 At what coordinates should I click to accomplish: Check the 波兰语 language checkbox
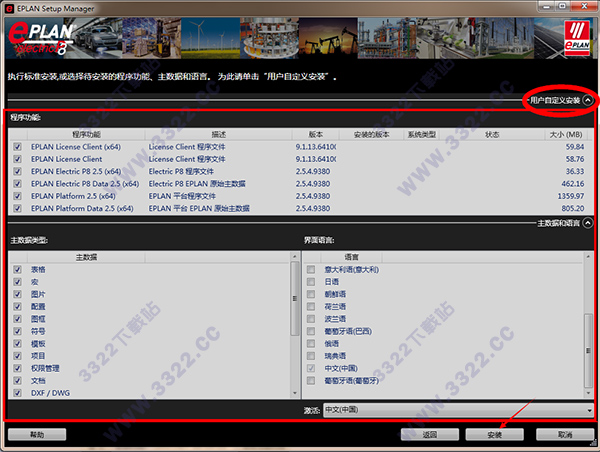point(311,319)
